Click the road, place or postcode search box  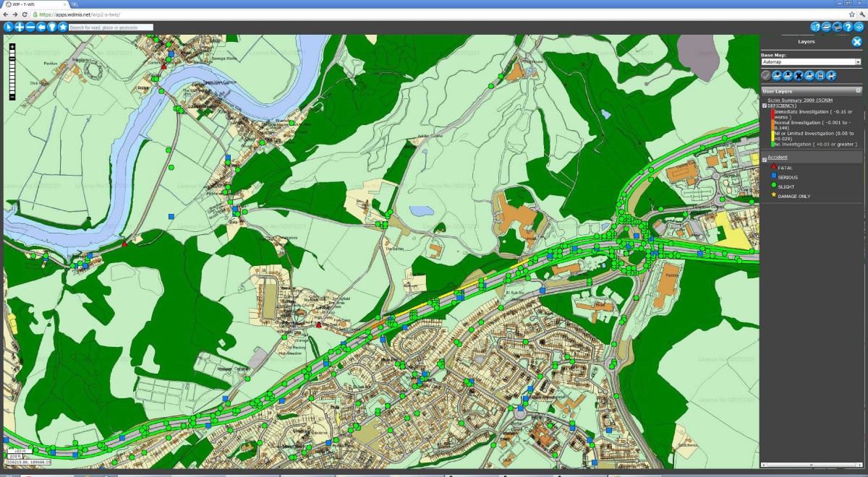click(x=111, y=27)
